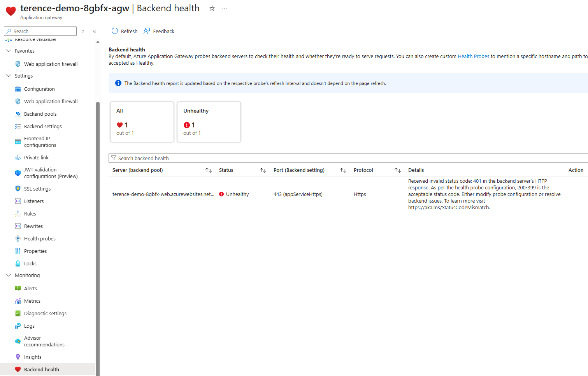Open Backend pools settings
The width and height of the screenshot is (588, 376).
[x=40, y=114]
